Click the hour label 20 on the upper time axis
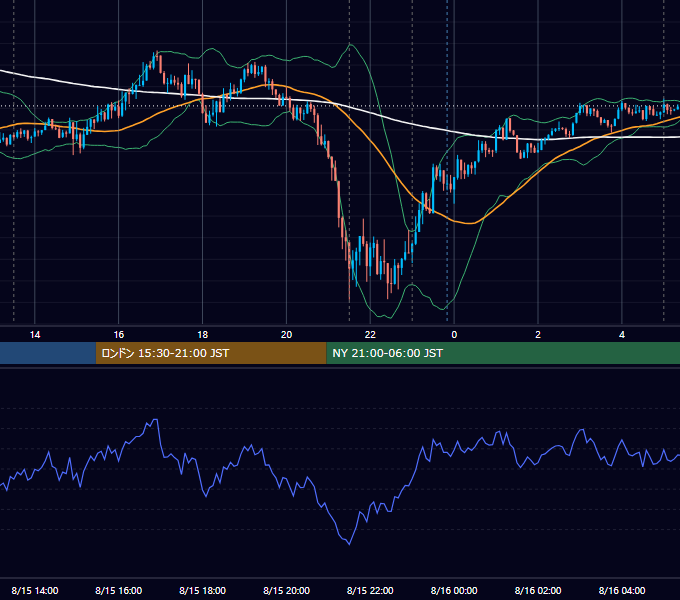Viewport: 680px width, 600px height. (x=286, y=335)
